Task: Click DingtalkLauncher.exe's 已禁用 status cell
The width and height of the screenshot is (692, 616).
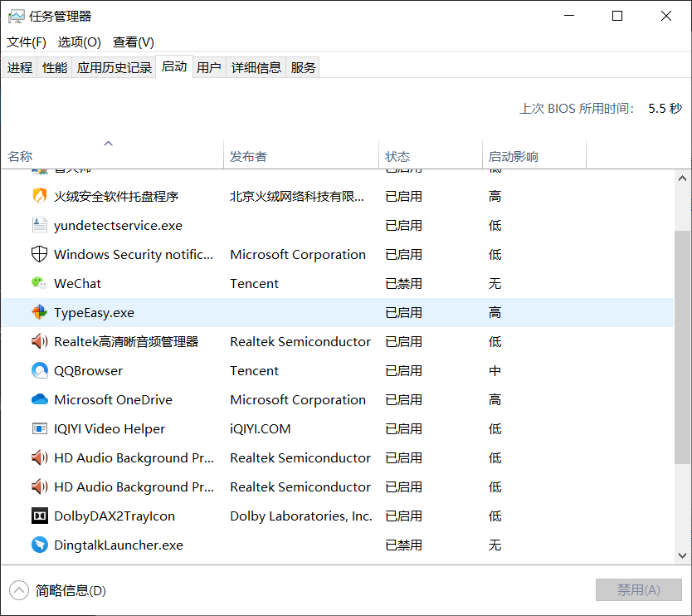Action: [403, 545]
